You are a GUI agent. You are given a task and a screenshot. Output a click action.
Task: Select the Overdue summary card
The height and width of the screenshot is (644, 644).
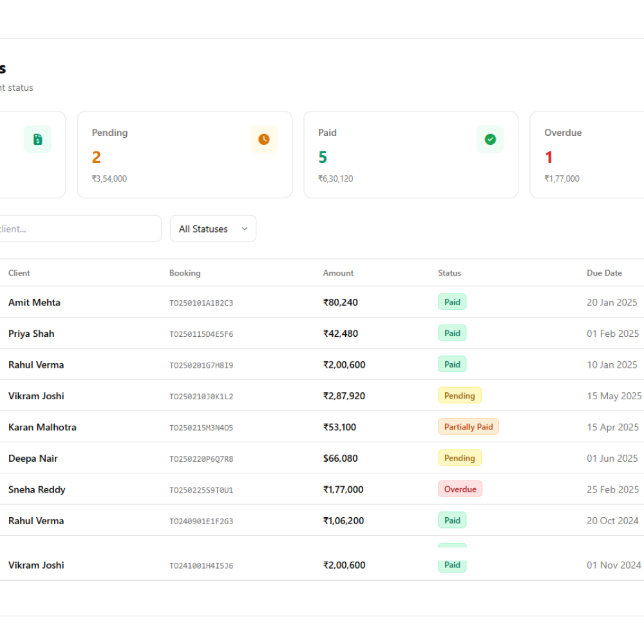587,155
